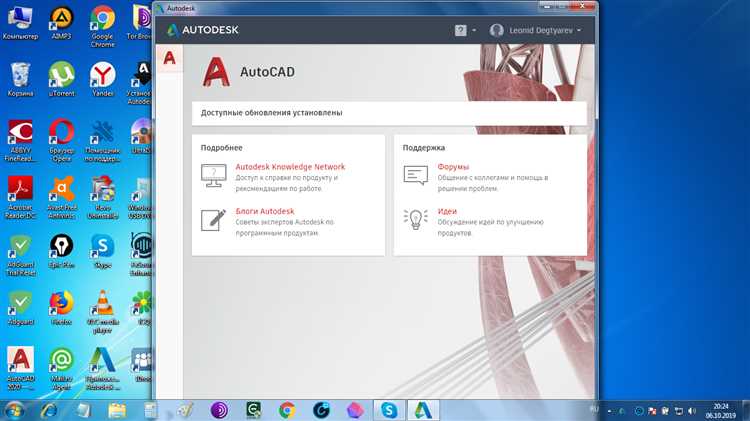Open Skype desktop shortcut

tap(102, 251)
